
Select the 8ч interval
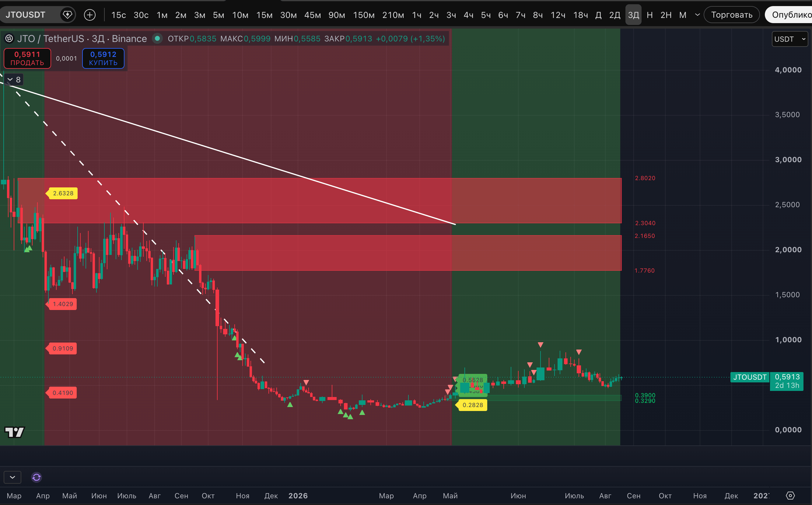(538, 15)
